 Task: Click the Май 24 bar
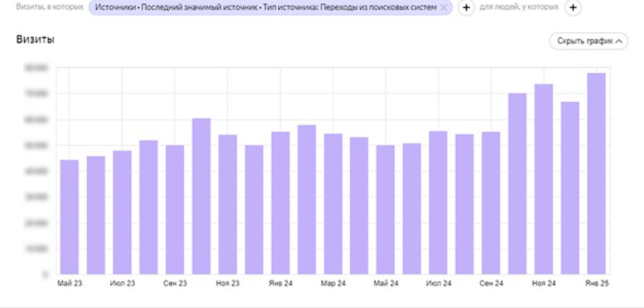tap(386, 209)
